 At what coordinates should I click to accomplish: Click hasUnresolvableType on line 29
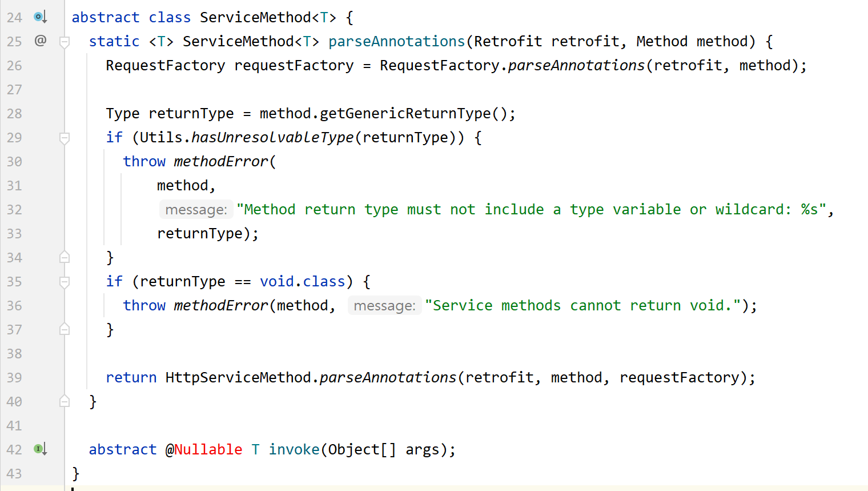coord(272,138)
